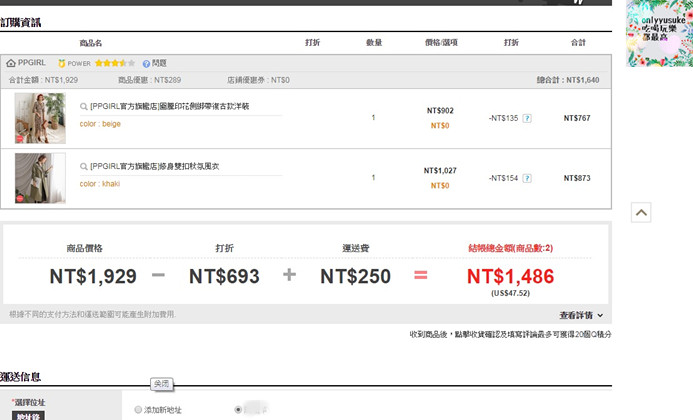This screenshot has width=693, height=420.
Task: Click the 店鋪優惠券 NT$0 text
Action: click(258, 80)
